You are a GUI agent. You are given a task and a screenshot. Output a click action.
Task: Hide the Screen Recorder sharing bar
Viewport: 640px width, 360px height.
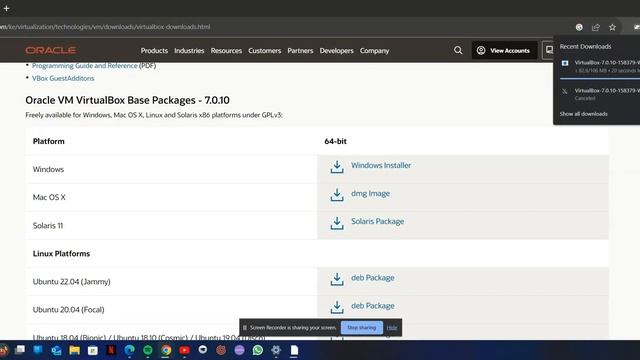pos(392,327)
